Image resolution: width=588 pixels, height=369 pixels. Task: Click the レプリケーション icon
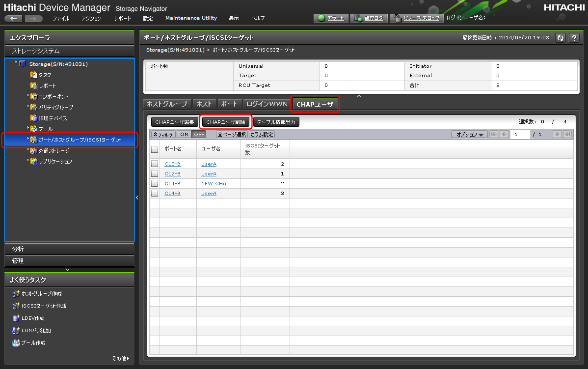pyautogui.click(x=34, y=162)
